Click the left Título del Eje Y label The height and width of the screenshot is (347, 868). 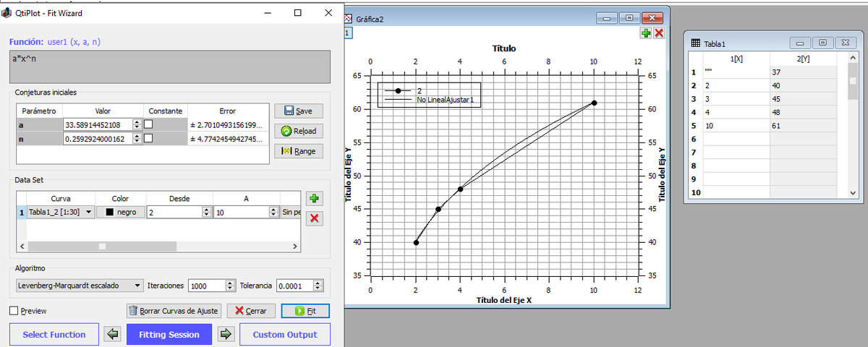pyautogui.click(x=348, y=174)
